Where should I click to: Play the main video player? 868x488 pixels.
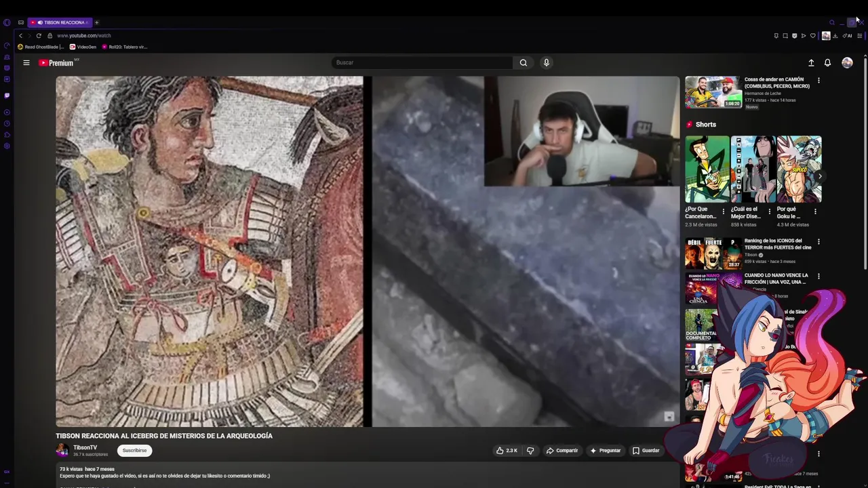(368, 251)
